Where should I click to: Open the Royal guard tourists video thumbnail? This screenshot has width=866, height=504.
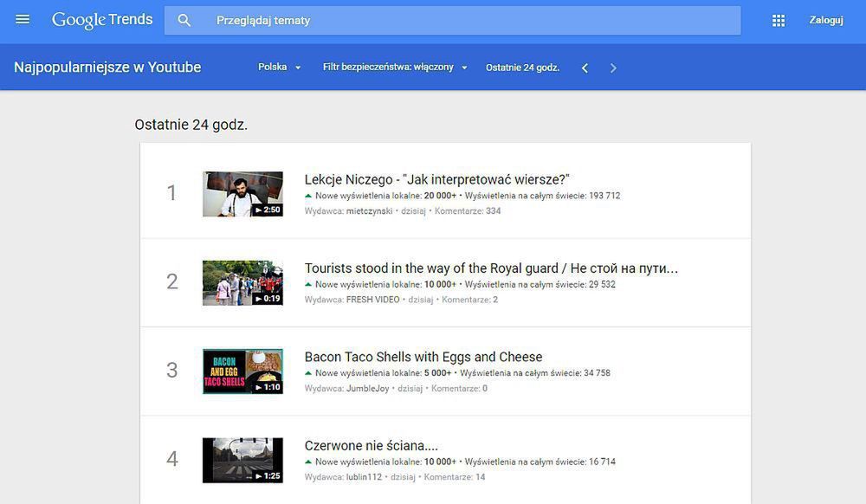point(242,283)
